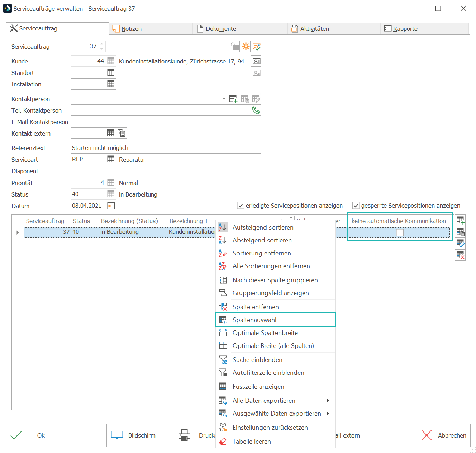Click the add row icon beside the grid
Screen dimensions: 476x453
(x=460, y=221)
